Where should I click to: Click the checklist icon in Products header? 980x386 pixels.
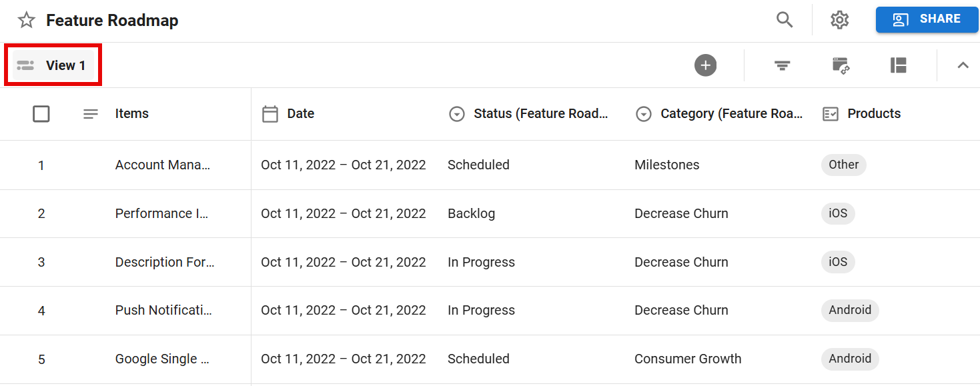pos(831,114)
